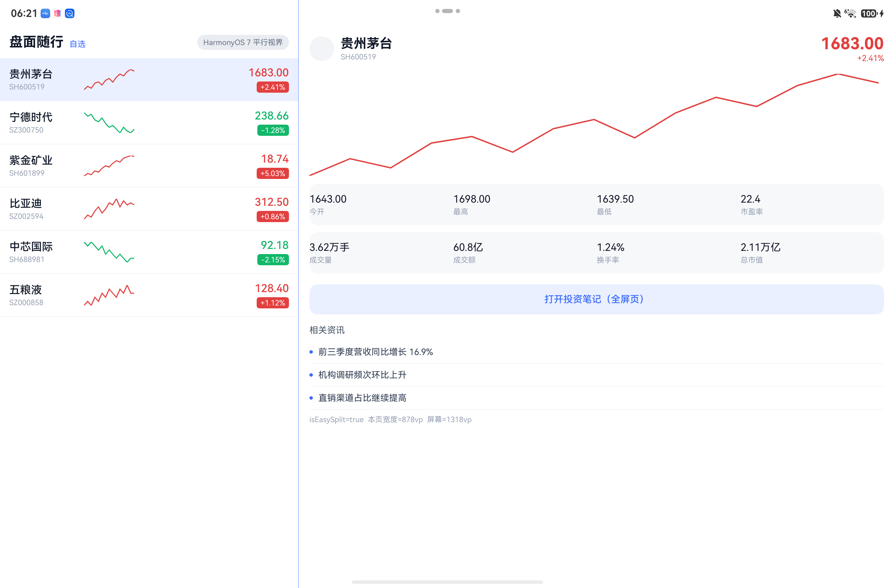
Task: Tap the 总市值 2.11万亿 value
Action: pyautogui.click(x=760, y=247)
